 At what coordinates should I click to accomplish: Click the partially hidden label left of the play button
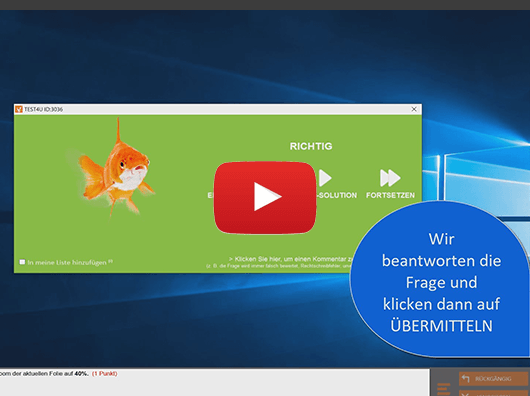211,195
